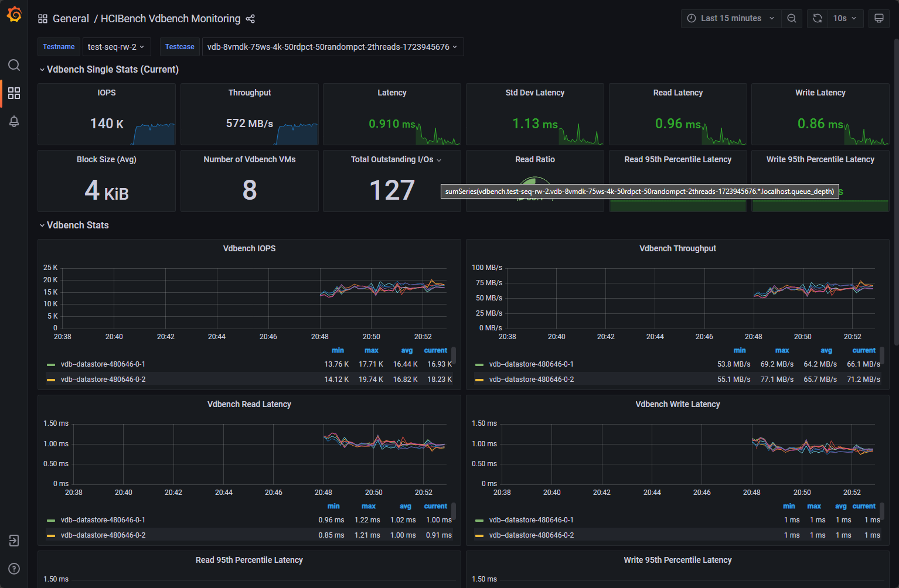Open the Dashboards icon in the sidebar
Image resolution: width=899 pixels, height=588 pixels.
[14, 93]
